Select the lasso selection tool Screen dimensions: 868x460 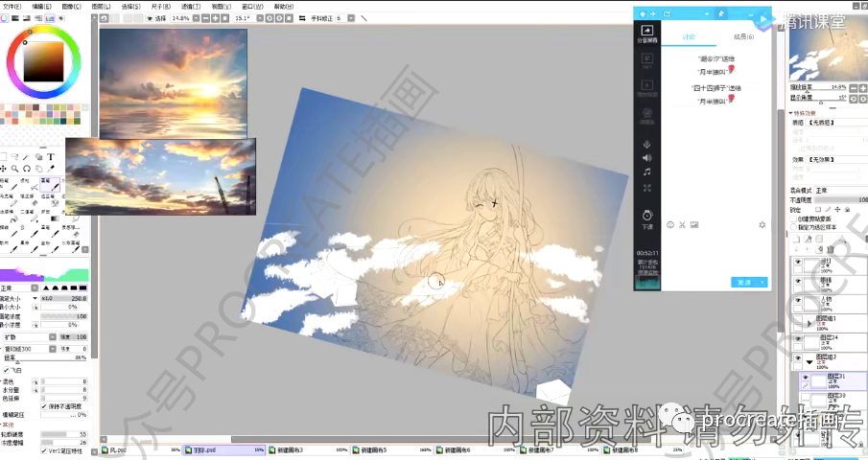pos(15,157)
